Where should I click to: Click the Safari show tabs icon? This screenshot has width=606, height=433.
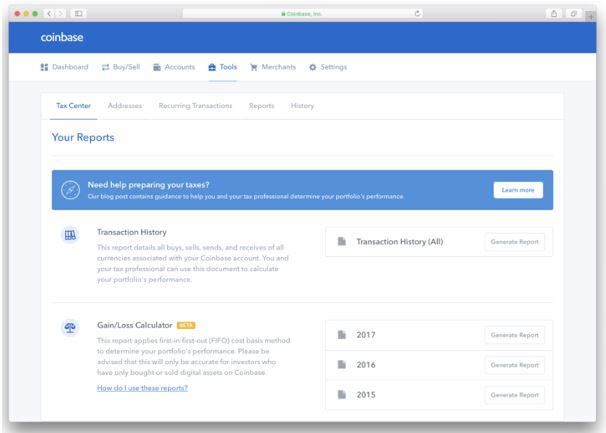point(574,14)
